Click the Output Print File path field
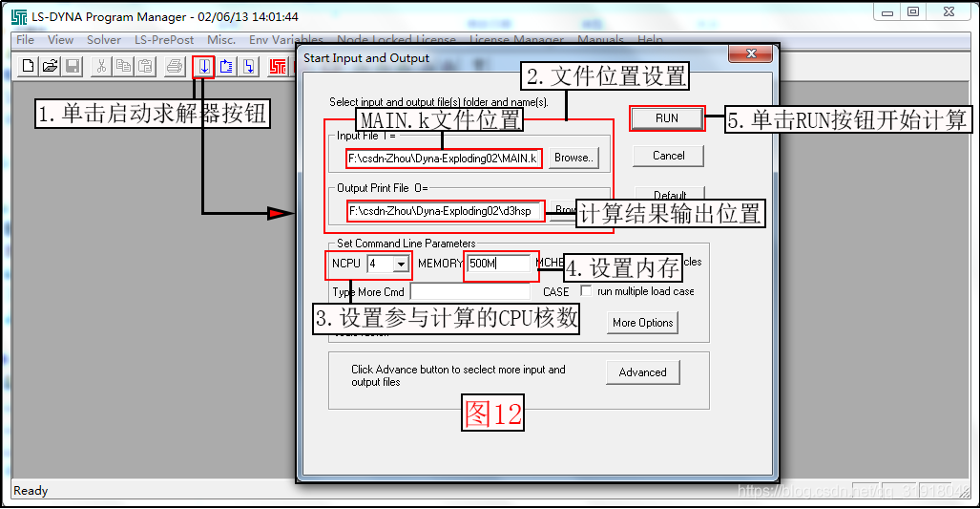 (x=446, y=211)
